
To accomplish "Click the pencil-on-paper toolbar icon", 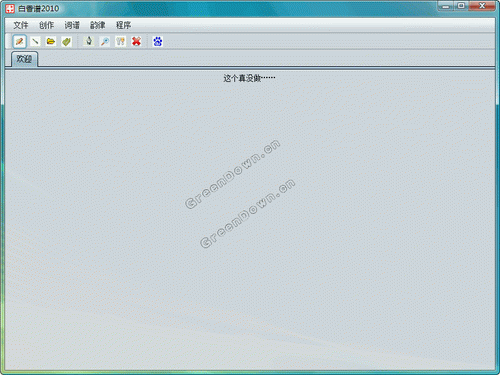I will pos(19,42).
